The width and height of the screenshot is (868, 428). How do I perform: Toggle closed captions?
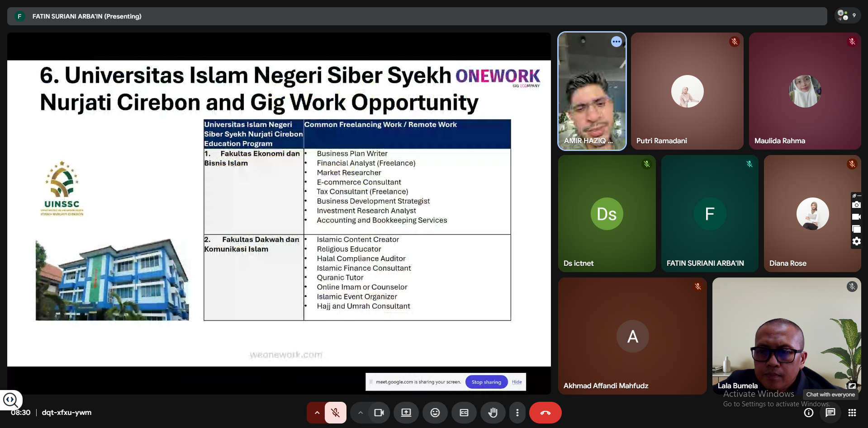(464, 413)
